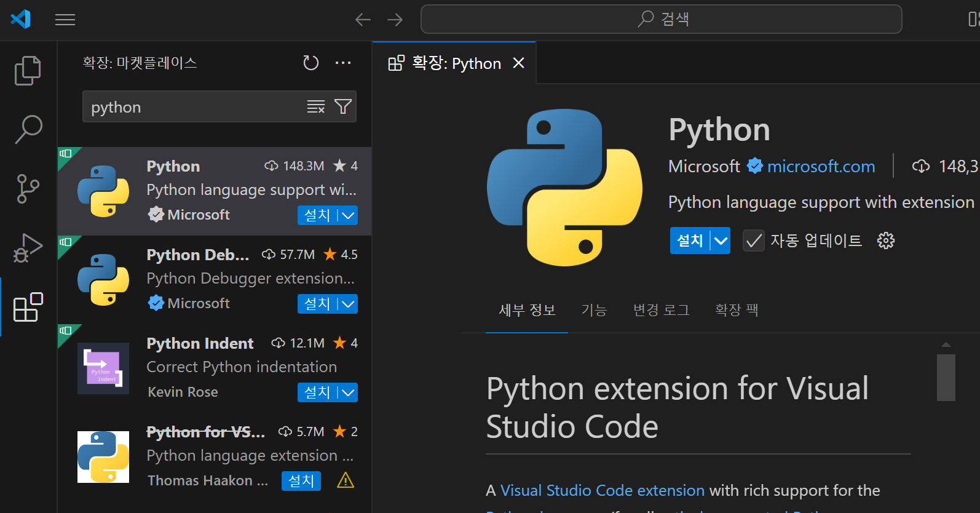Click the 12.1M download count

click(298, 343)
